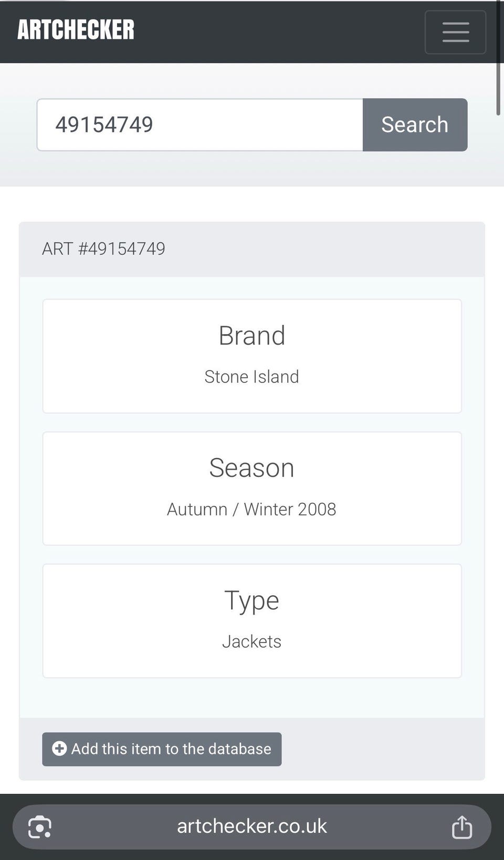This screenshot has width=504, height=860.
Task: Select the Autumn / Winter 2008 text
Action: pyautogui.click(x=251, y=509)
